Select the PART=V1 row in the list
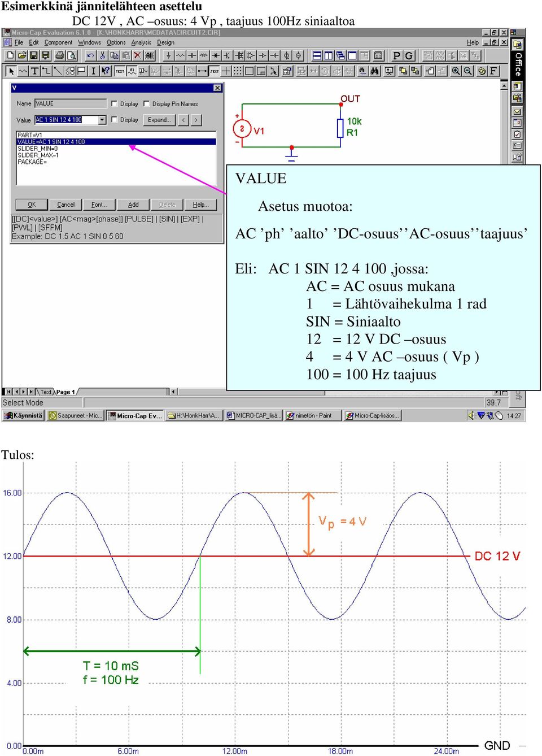 116,135
